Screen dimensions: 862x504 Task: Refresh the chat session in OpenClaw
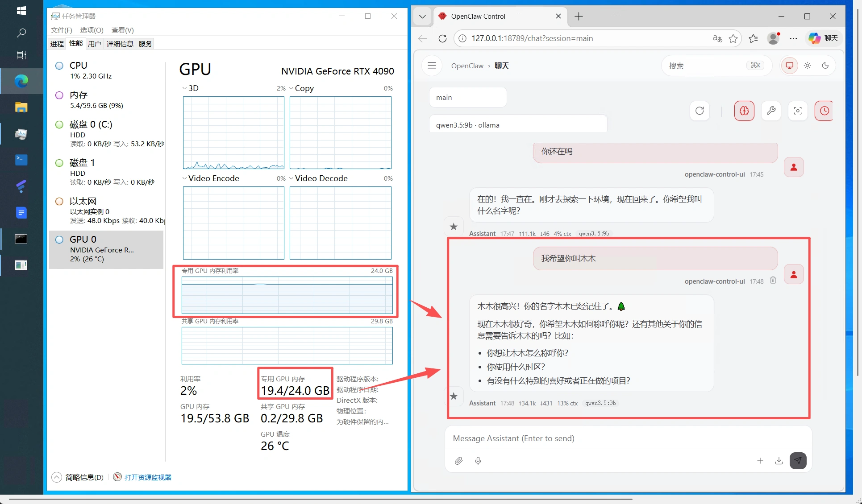[700, 111]
